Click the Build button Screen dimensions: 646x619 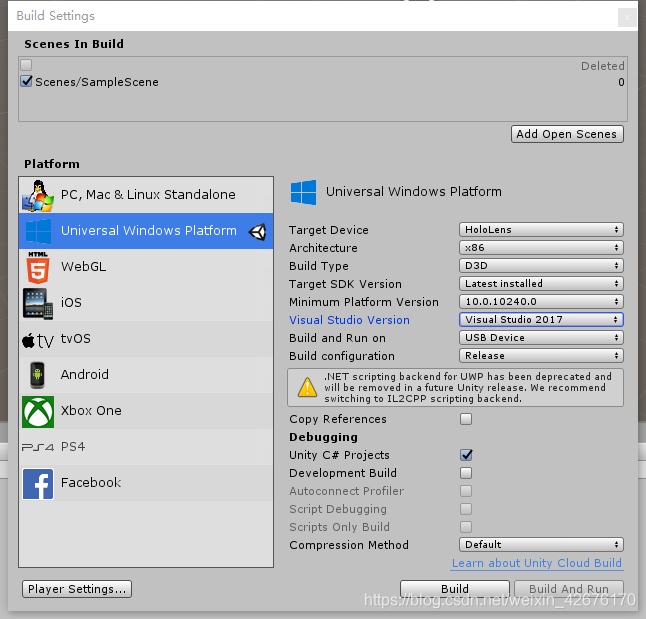[x=455, y=589]
